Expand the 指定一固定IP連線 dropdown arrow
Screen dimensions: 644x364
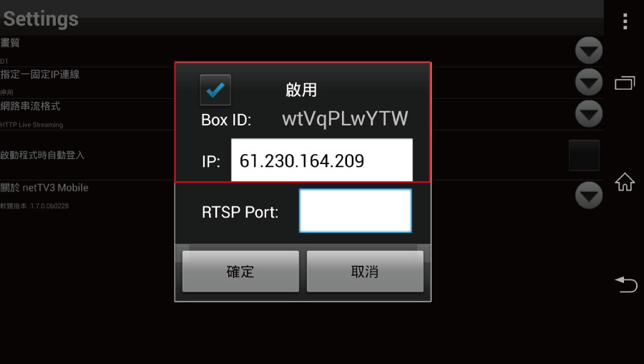pos(589,82)
